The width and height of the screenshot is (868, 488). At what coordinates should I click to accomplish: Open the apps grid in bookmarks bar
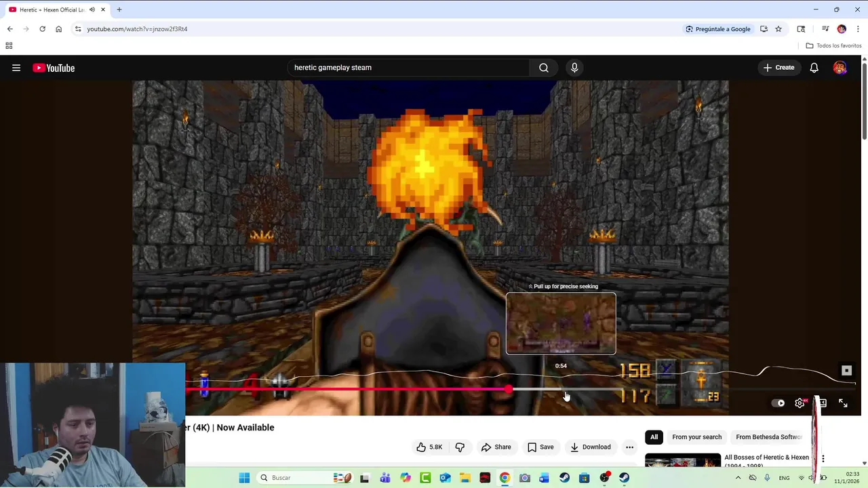(9, 45)
